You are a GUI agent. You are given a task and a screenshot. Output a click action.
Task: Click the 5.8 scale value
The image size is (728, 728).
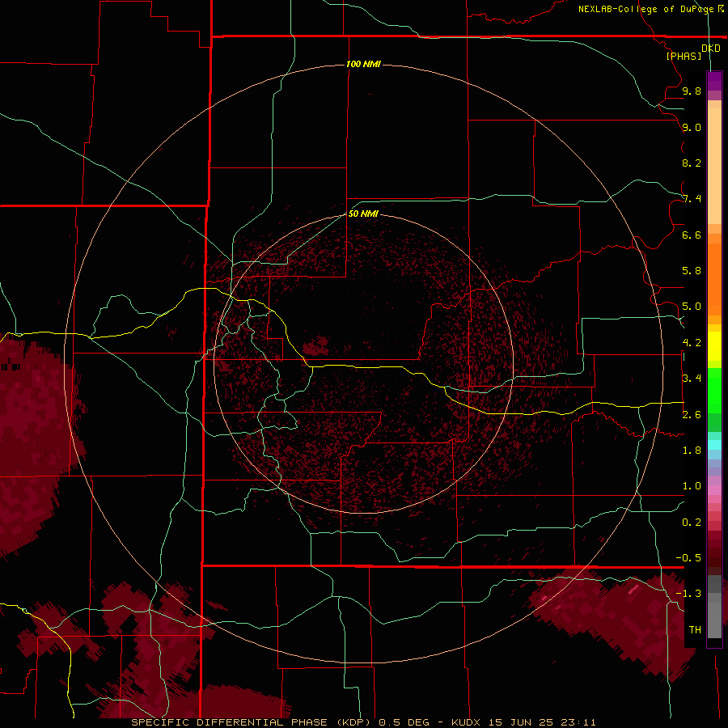click(x=692, y=271)
